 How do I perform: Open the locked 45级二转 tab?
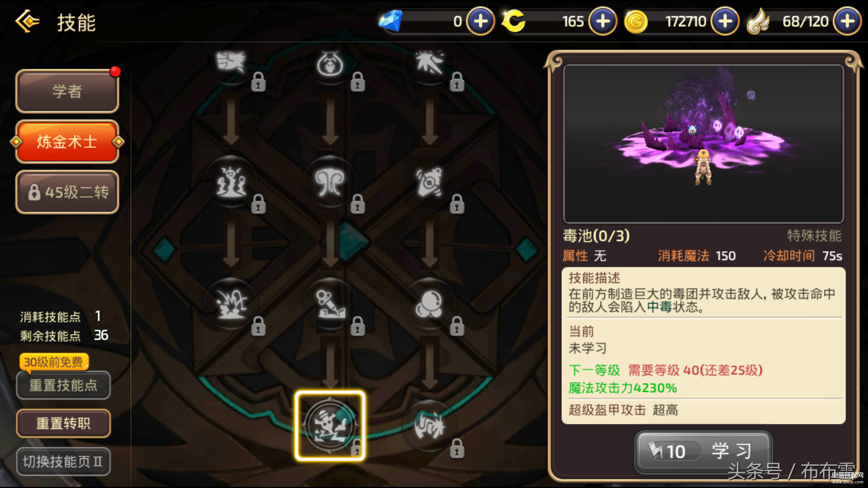coord(67,192)
